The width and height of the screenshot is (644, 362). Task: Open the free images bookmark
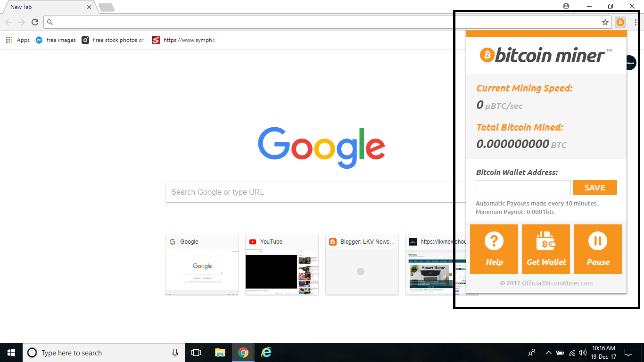(56, 40)
